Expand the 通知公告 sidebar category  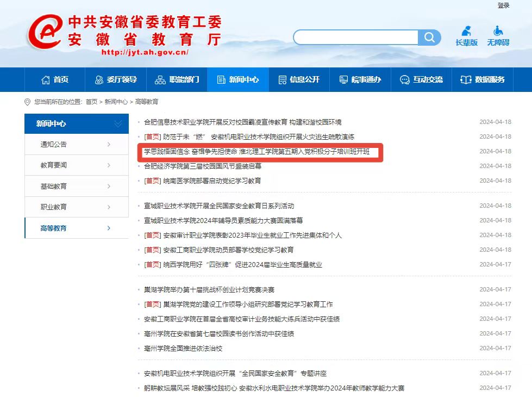click(76, 145)
